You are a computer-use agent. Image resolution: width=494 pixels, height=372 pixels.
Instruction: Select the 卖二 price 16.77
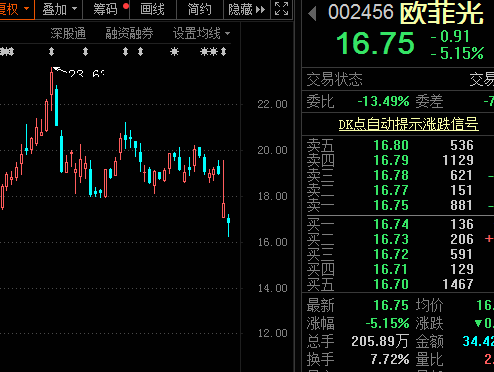pos(391,190)
